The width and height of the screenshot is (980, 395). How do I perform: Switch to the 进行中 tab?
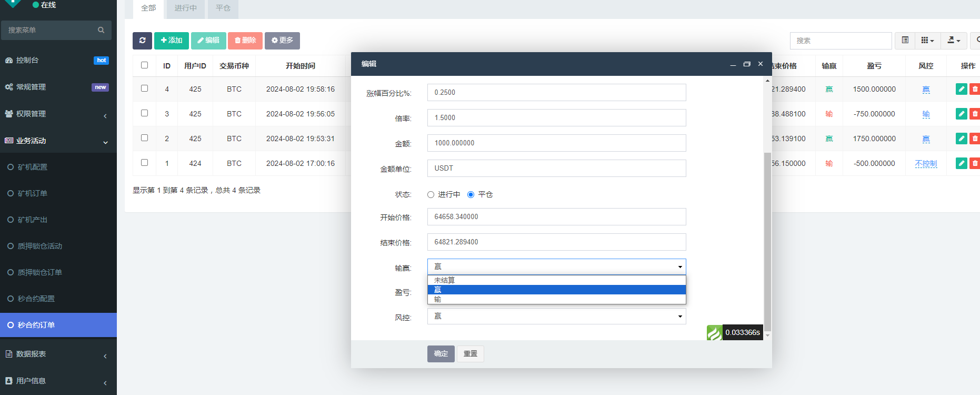[185, 8]
